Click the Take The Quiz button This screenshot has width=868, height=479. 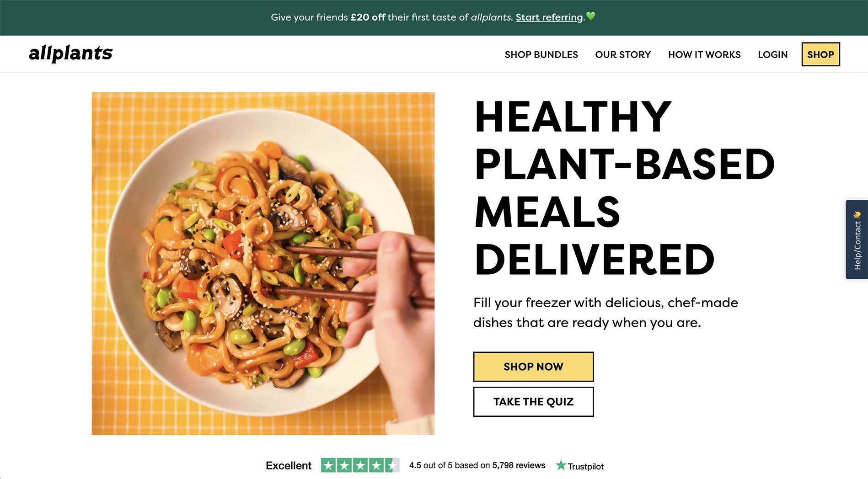533,402
